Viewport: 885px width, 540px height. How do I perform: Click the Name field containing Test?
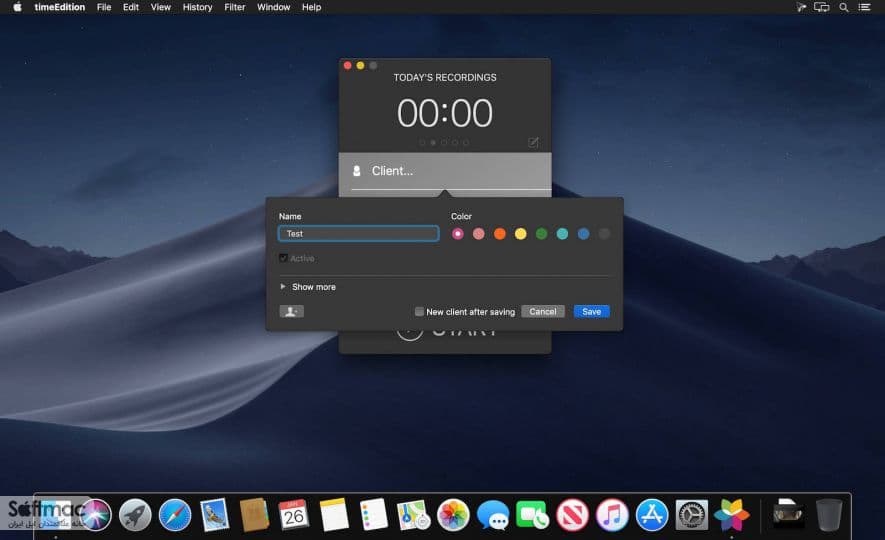pyautogui.click(x=358, y=234)
